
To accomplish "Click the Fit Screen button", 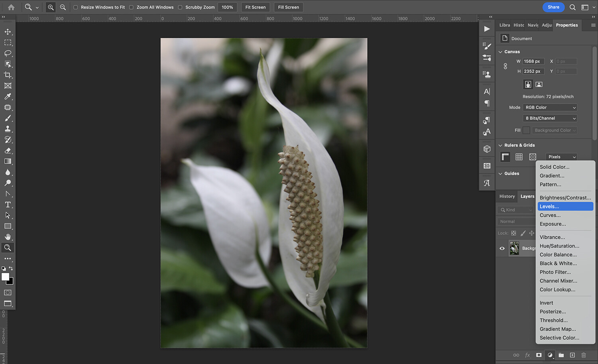I will point(255,7).
